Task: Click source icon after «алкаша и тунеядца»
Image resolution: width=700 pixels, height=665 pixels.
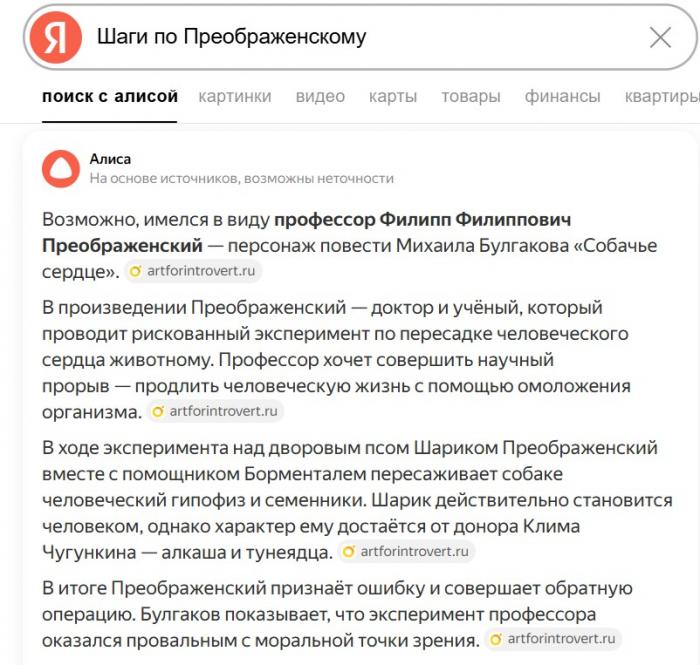Action: 349,551
